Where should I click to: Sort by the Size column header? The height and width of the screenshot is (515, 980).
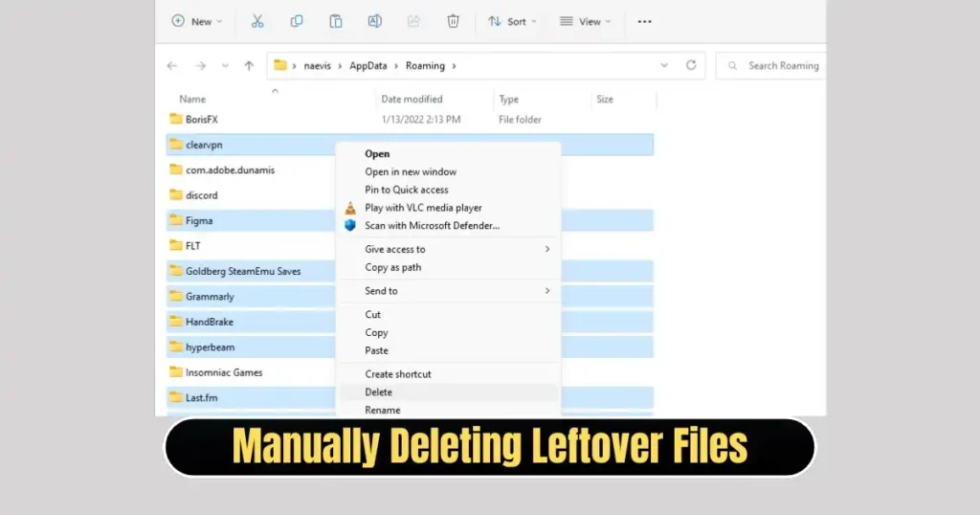coord(605,99)
